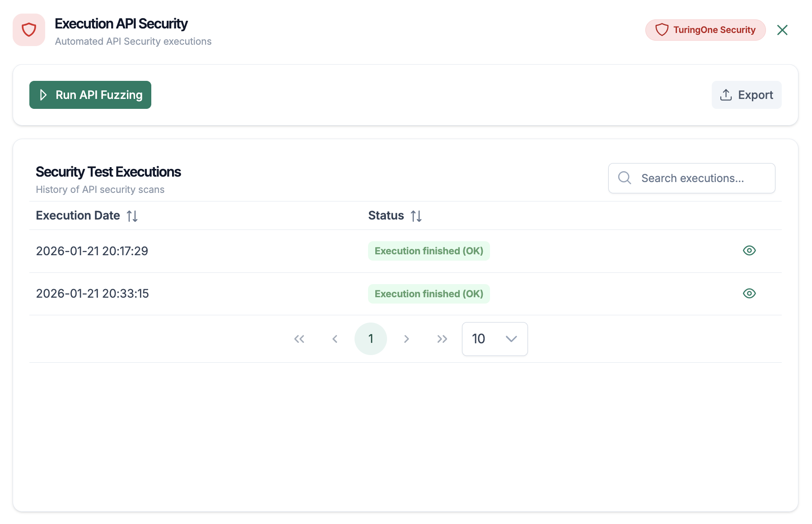
Task: Go to the previous page
Action: click(x=335, y=339)
